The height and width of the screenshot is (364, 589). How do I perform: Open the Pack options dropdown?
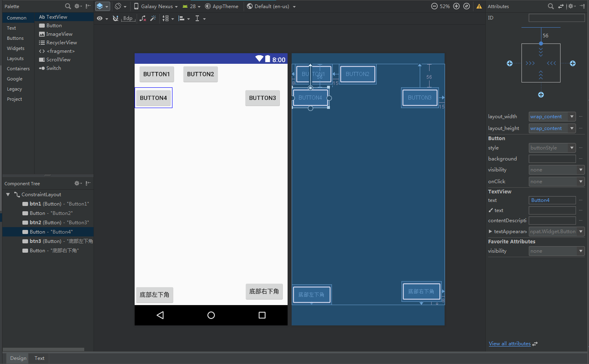click(x=168, y=18)
